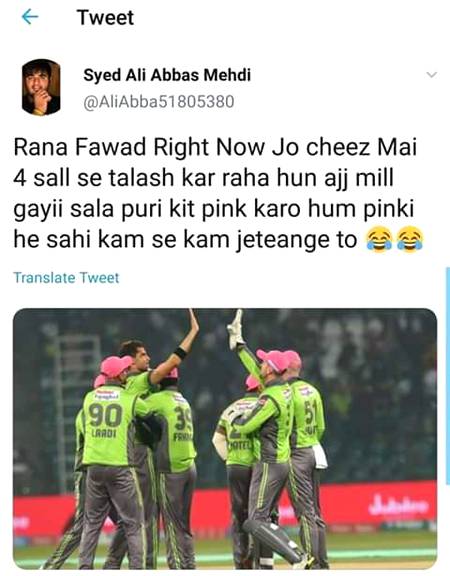Viewport: 450px width, 576px height.
Task: Click the Tweet header title
Action: click(105, 18)
